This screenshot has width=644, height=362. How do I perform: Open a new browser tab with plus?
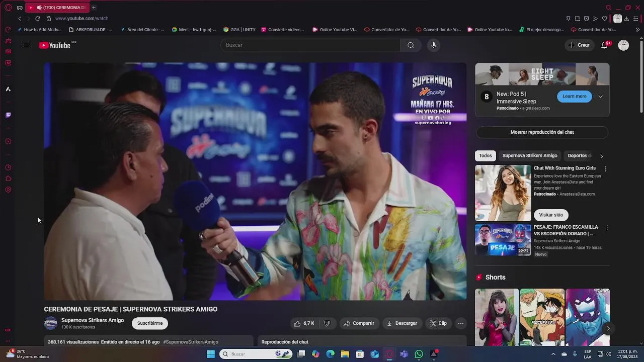coord(94,8)
